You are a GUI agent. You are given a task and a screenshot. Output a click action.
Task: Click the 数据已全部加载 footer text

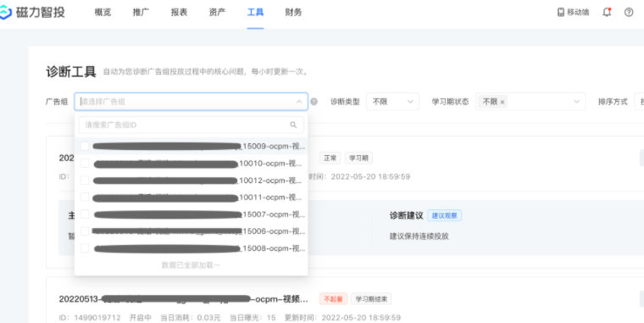coord(191,265)
